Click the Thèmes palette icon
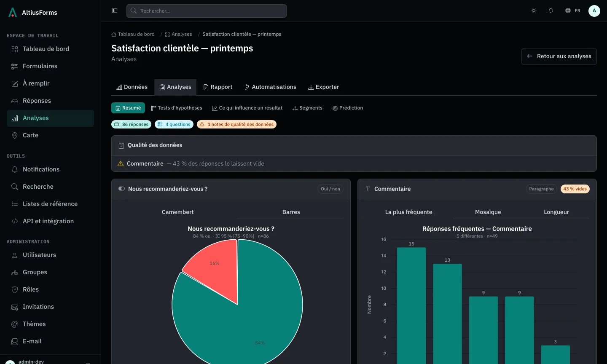This screenshot has width=607, height=364. pos(15,324)
